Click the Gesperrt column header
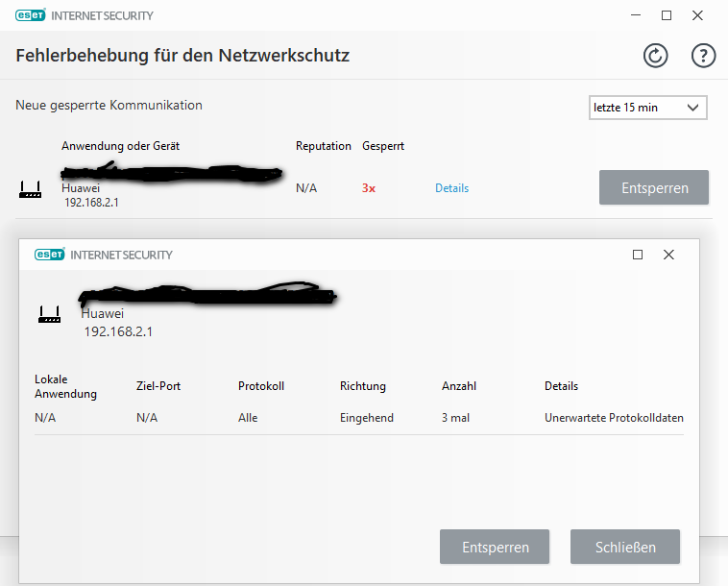728x586 pixels. pyautogui.click(x=383, y=146)
